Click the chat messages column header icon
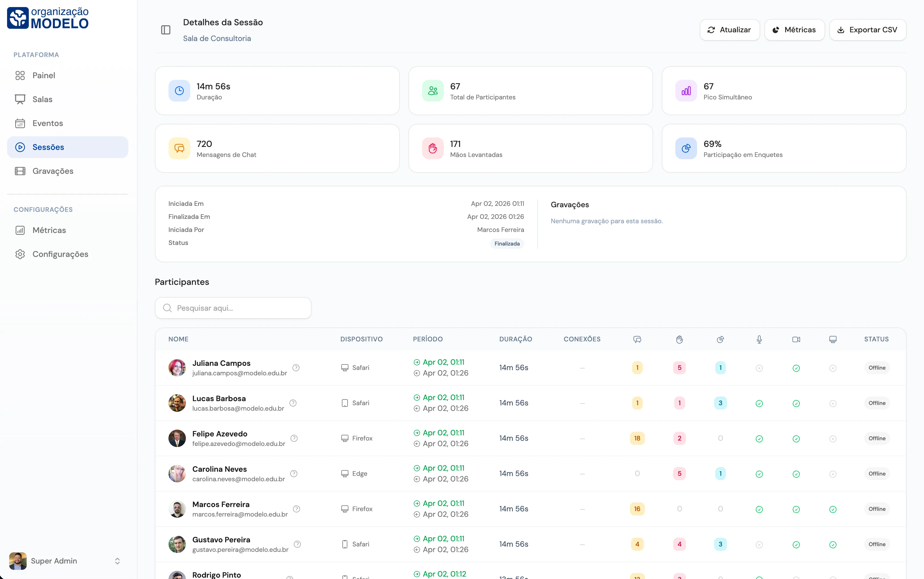Image resolution: width=924 pixels, height=579 pixels. [637, 339]
